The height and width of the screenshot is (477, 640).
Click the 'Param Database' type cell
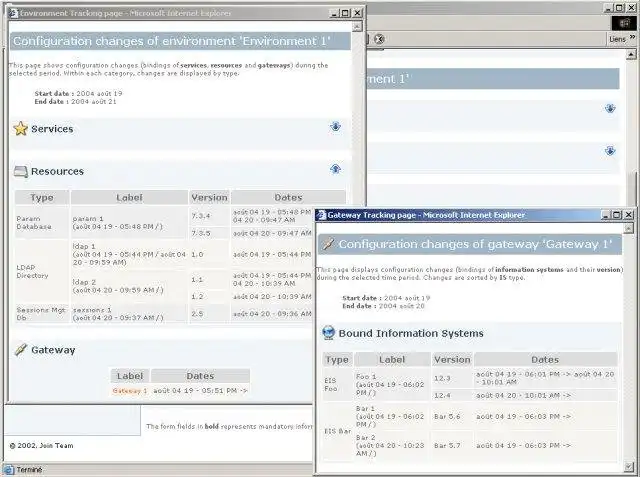(42, 222)
